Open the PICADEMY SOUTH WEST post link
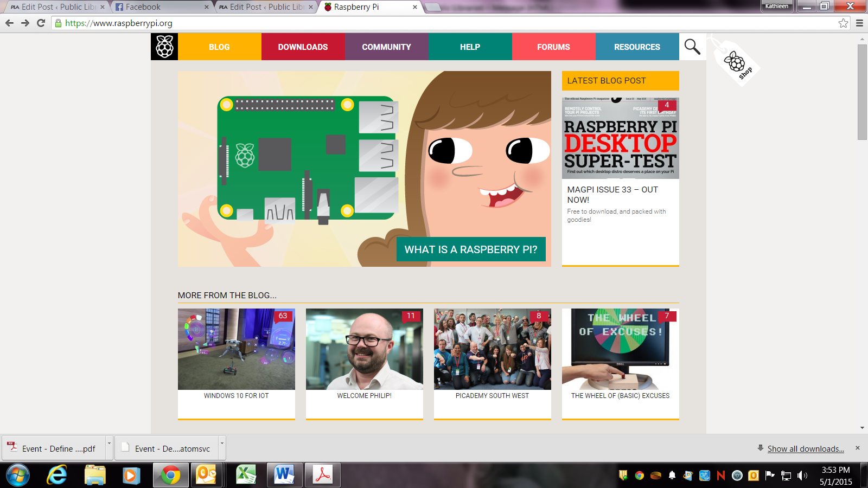The height and width of the screenshot is (488, 868). 493,396
